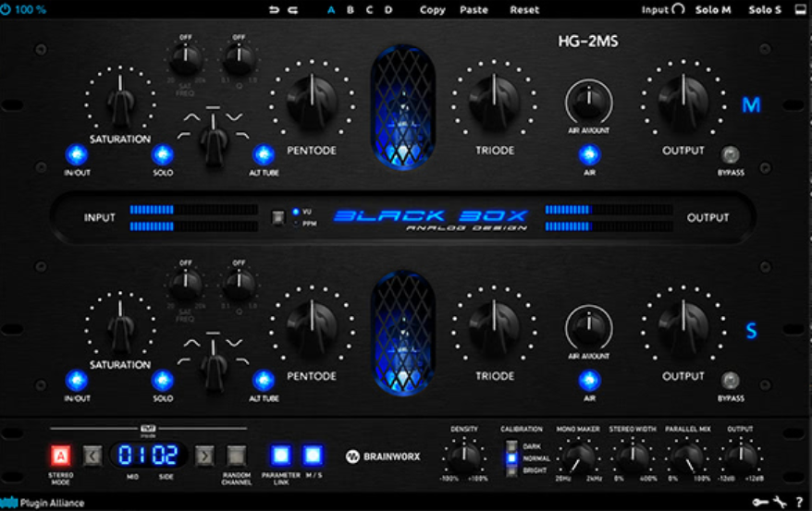This screenshot has width=812, height=511.
Task: Reset the current settings
Action: click(524, 10)
